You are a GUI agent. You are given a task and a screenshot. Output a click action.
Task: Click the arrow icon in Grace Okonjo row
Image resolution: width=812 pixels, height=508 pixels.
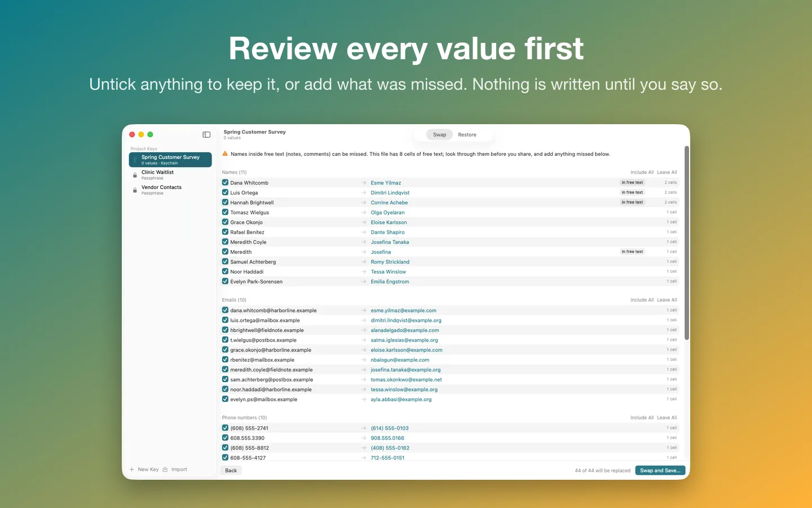pos(364,222)
